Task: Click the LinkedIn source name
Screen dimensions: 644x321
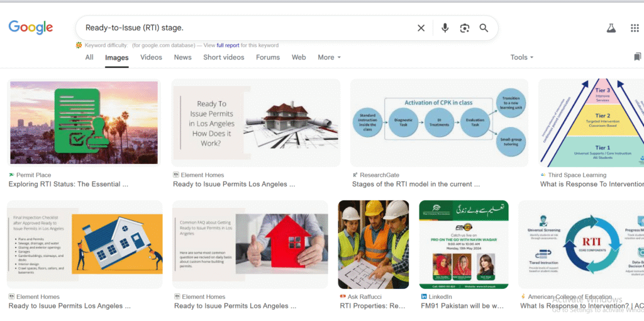Action: point(440,297)
